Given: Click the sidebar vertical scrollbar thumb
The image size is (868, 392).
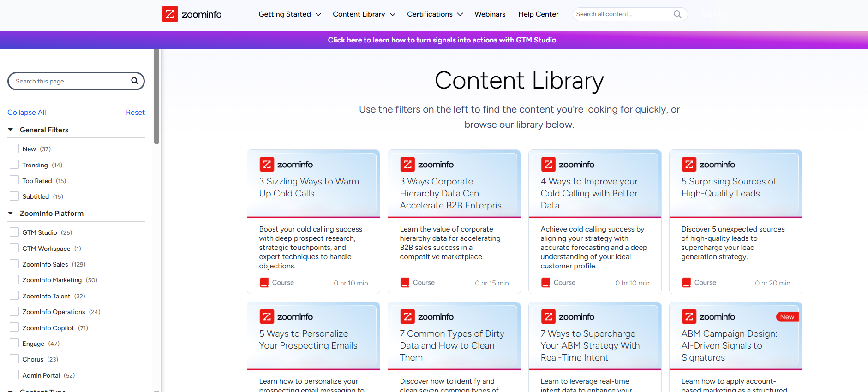Looking at the screenshot, I should (157, 97).
